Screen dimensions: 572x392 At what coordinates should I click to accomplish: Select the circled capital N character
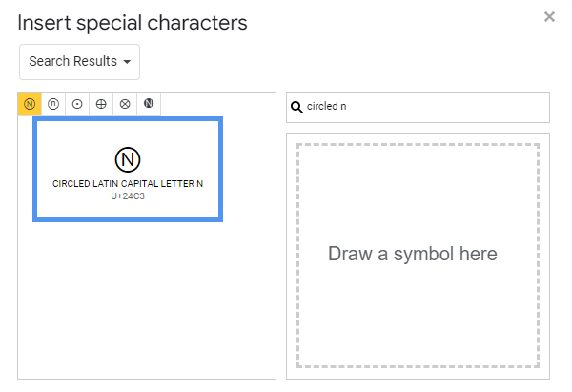click(30, 104)
